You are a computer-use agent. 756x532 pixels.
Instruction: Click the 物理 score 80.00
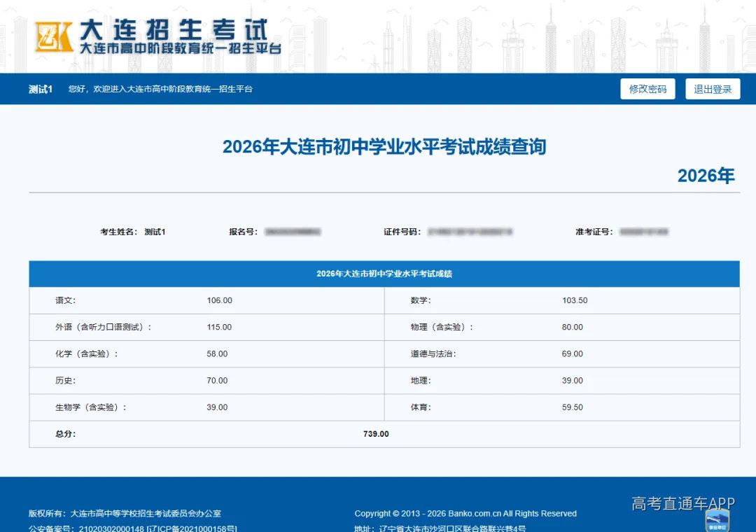point(573,327)
